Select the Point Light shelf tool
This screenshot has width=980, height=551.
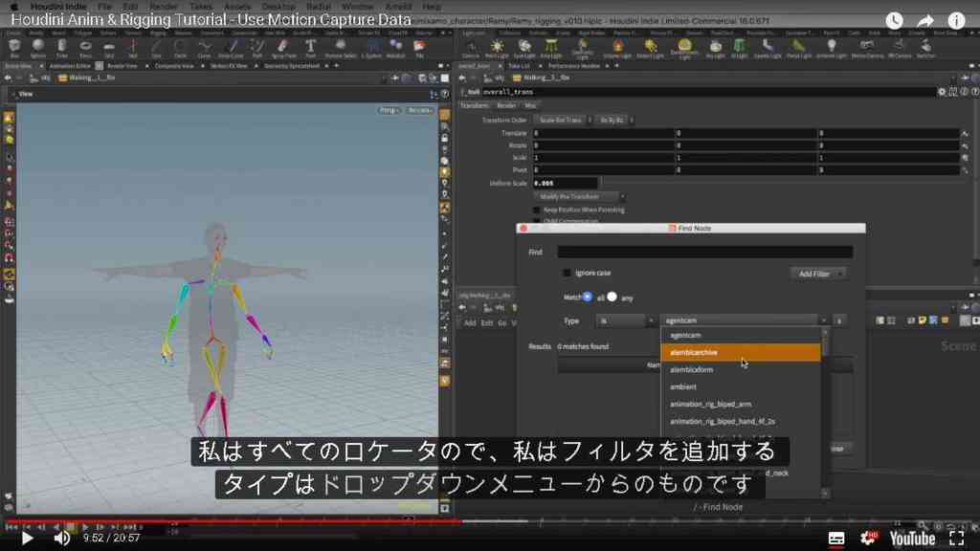click(x=497, y=48)
